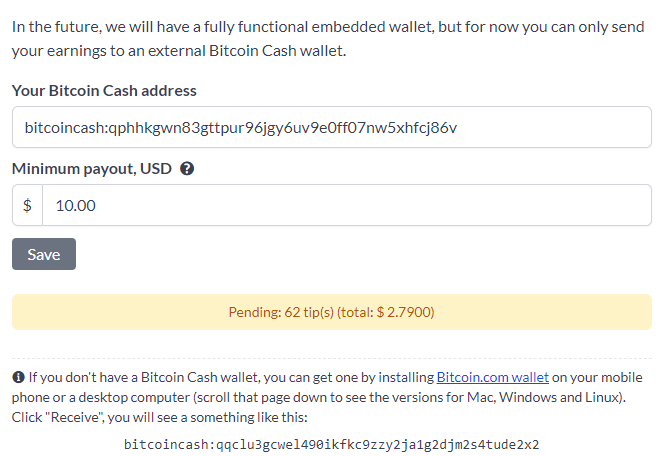Click the info circle icon before the wallet instructions
The image size is (665, 456).
[x=18, y=377]
